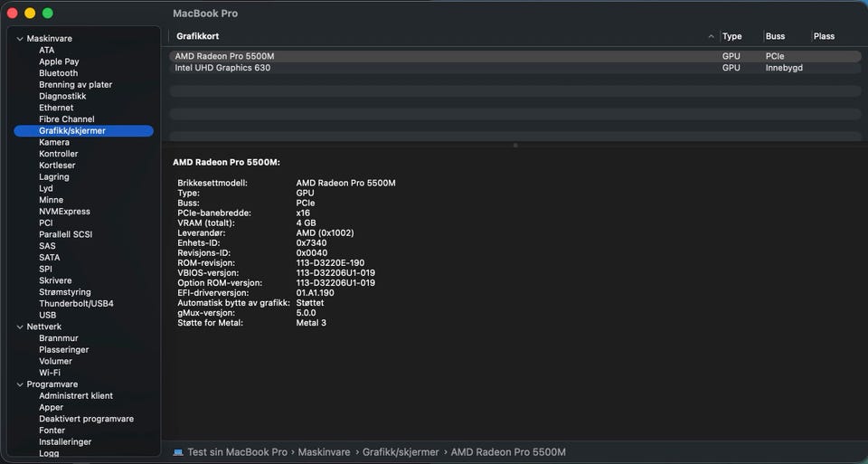868x464 pixels.
Task: Open Wi-Fi network info
Action: (x=49, y=373)
